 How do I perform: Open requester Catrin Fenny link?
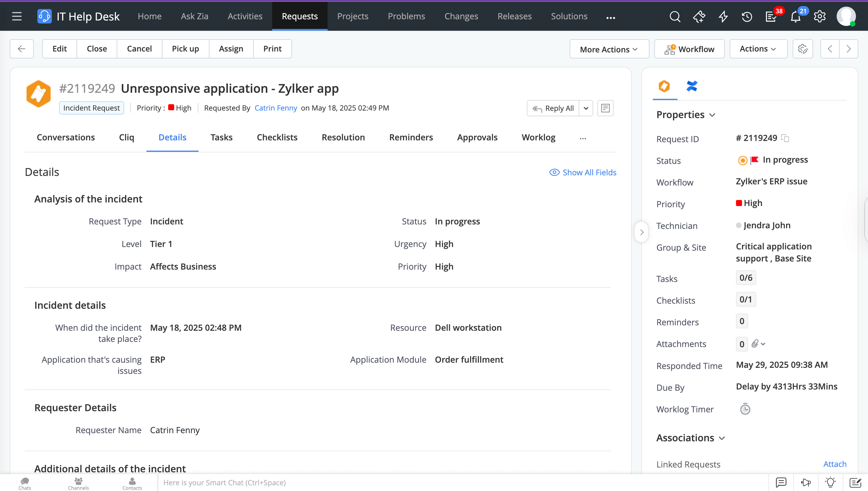coord(275,108)
